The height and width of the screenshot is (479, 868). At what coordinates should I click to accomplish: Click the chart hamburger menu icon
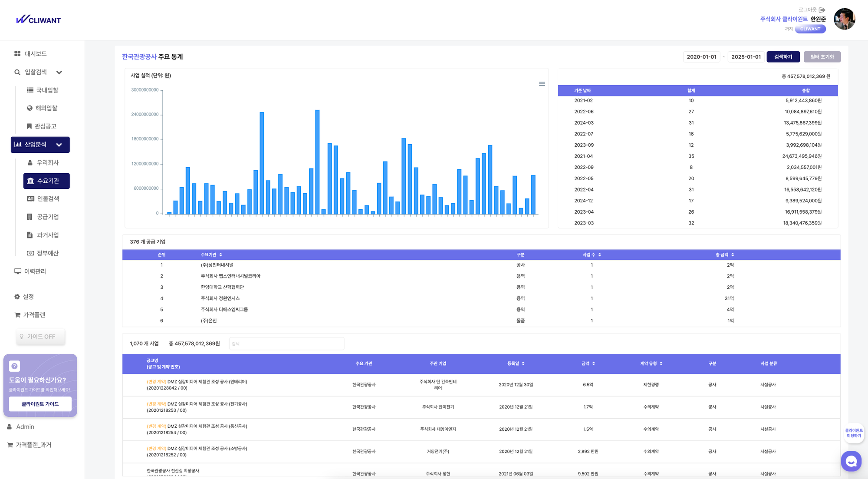(x=542, y=84)
